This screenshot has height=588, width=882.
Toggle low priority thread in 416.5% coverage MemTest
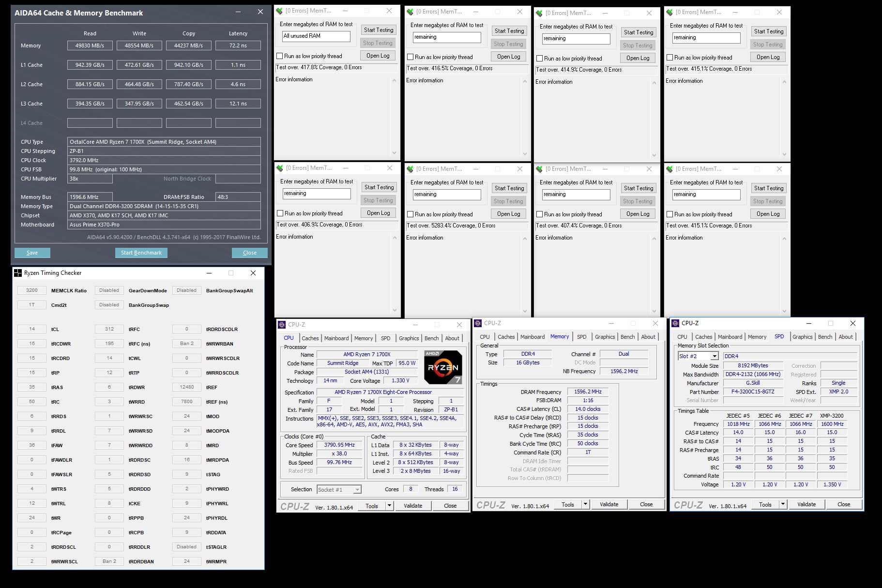tap(410, 57)
